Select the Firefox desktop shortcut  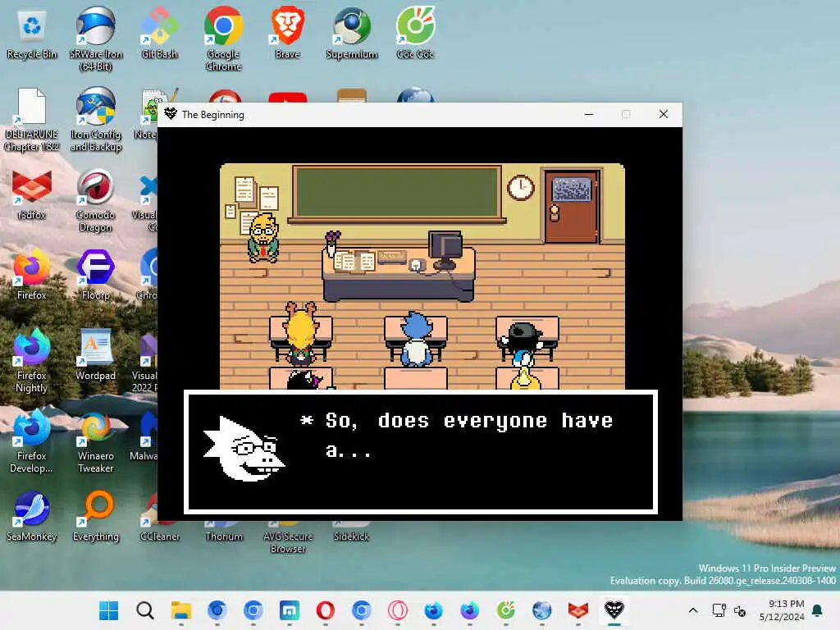click(x=32, y=274)
